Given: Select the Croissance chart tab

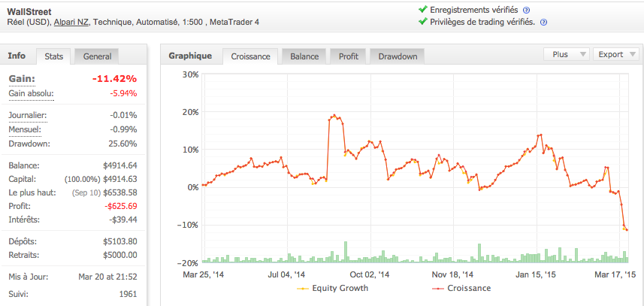Looking at the screenshot, I should (x=251, y=56).
